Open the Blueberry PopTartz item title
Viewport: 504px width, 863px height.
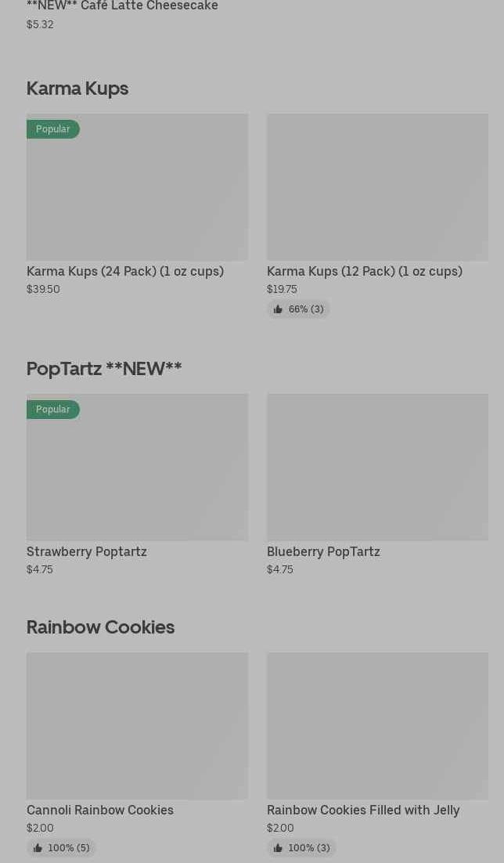(x=323, y=551)
